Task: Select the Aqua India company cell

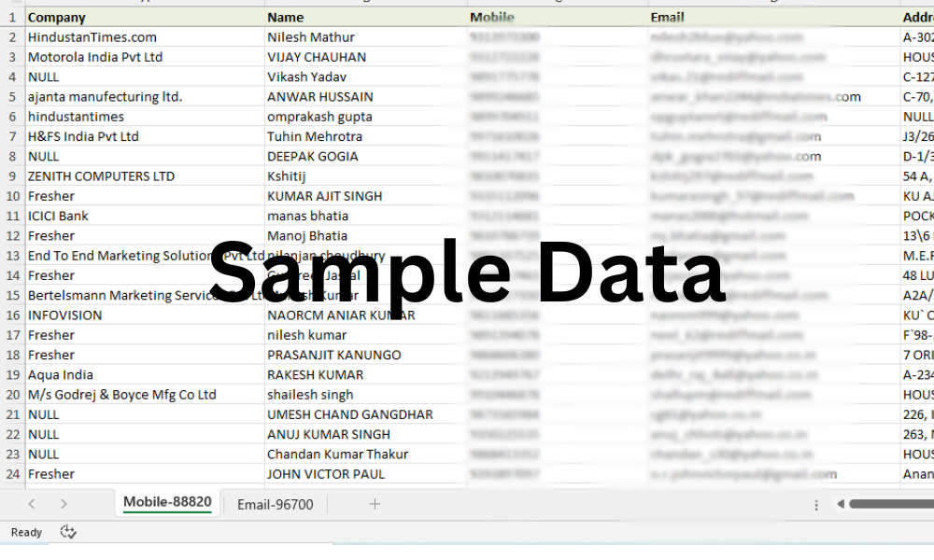Action: [x=145, y=374]
